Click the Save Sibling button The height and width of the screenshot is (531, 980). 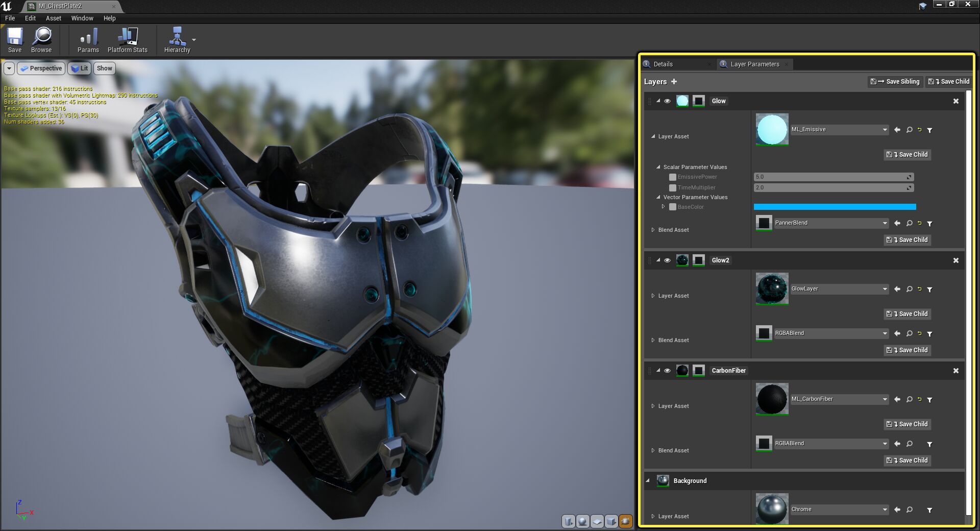(x=896, y=82)
